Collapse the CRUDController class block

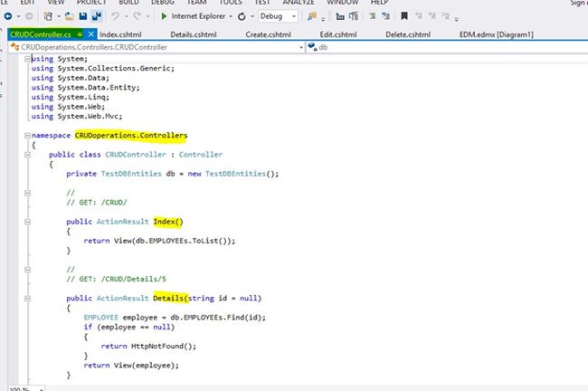tap(27, 155)
